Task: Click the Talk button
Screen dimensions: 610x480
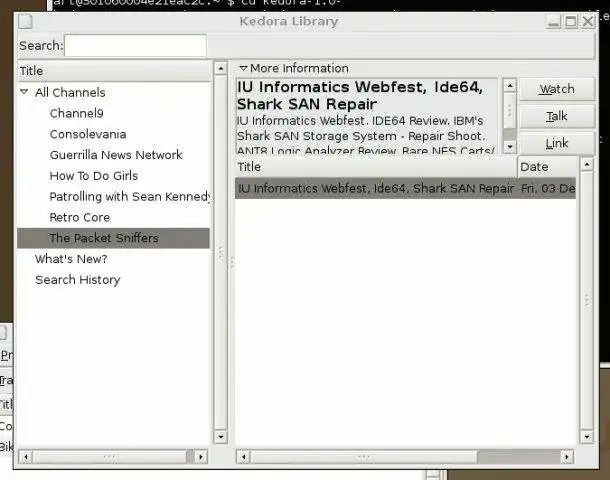Action: click(557, 116)
